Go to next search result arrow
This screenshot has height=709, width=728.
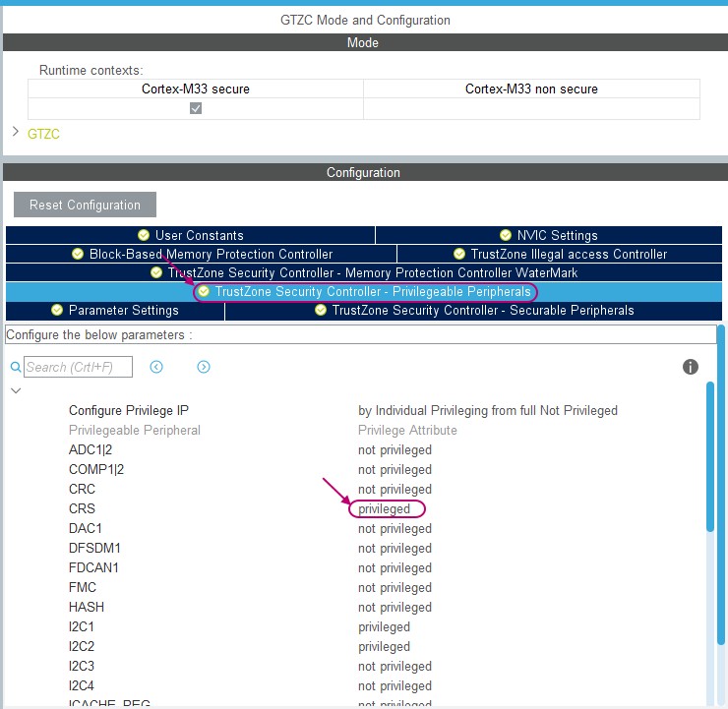(204, 367)
